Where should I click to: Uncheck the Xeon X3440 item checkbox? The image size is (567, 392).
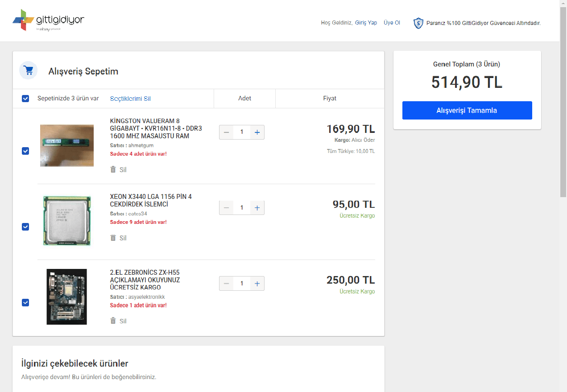pos(25,227)
